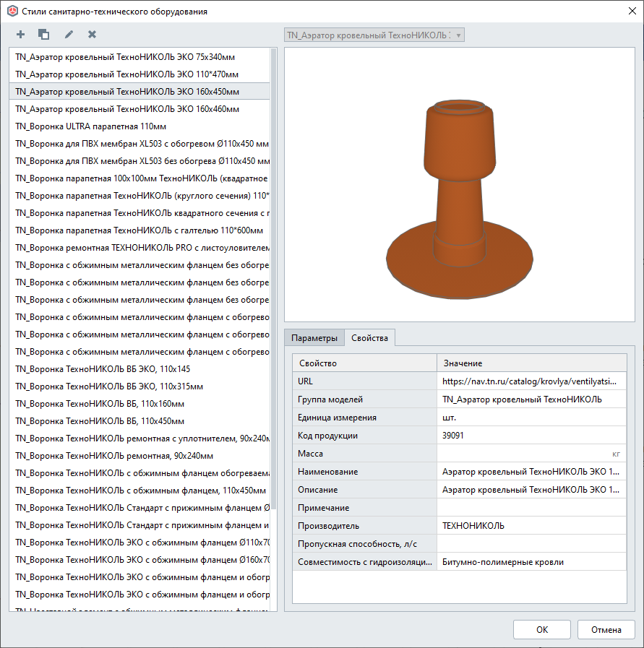Click the app logo icon in title bar
The height and width of the screenshot is (648, 644).
12,11
